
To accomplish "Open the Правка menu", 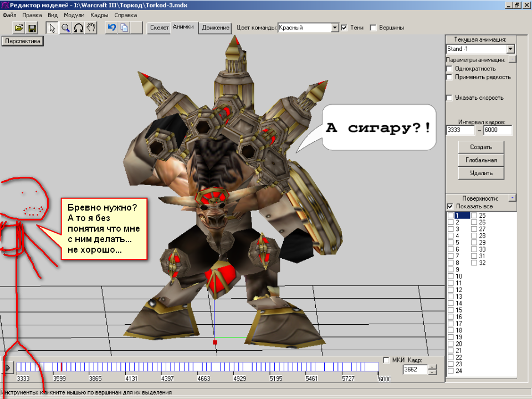I will click(x=32, y=16).
